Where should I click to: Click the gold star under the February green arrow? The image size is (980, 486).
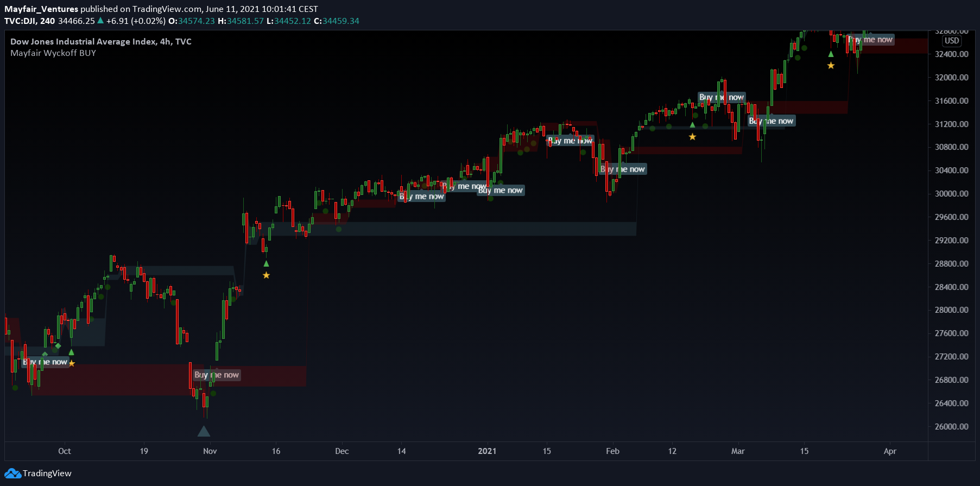tap(692, 137)
